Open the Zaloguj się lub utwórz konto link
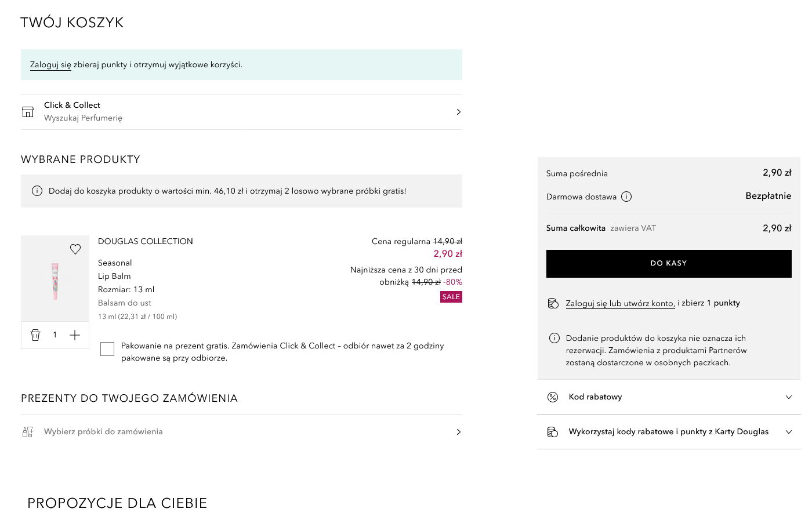Screen dimensions: 812x516 tap(621, 303)
